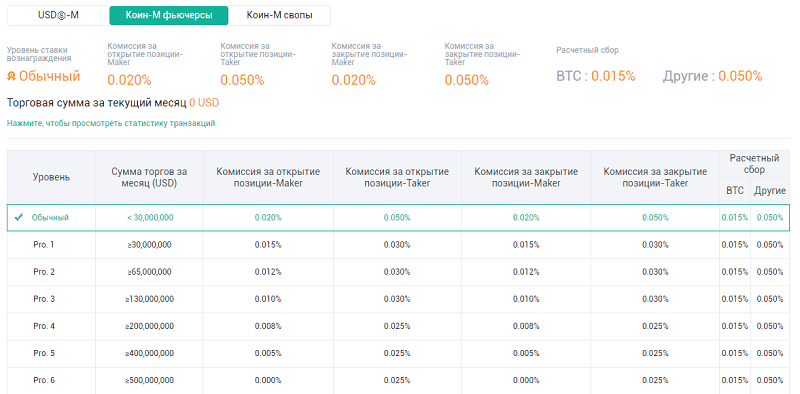Click the BTC sub-header in the table
This screenshot has height=394, width=800.
tap(735, 191)
